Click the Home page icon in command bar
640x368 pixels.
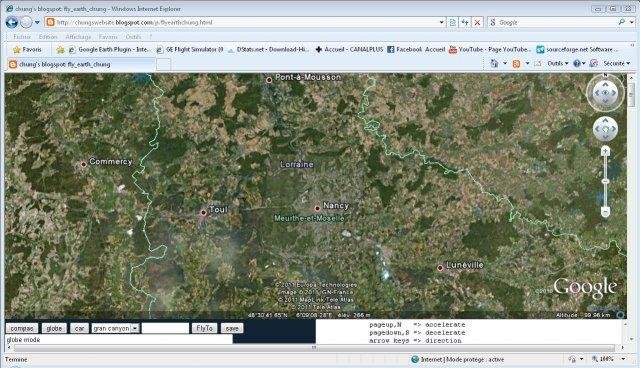click(x=494, y=63)
